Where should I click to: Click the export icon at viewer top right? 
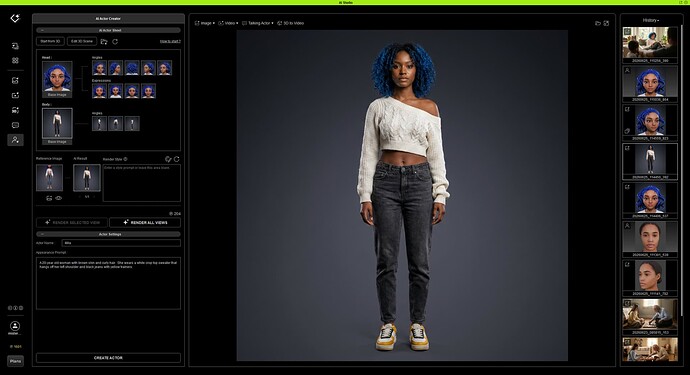pyautogui.click(x=606, y=23)
